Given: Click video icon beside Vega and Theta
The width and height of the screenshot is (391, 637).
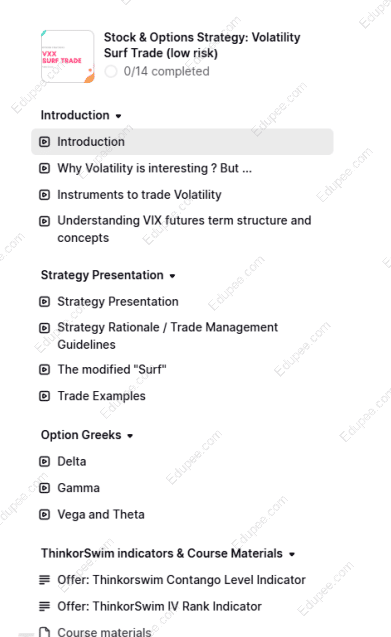Looking at the screenshot, I should [44, 515].
